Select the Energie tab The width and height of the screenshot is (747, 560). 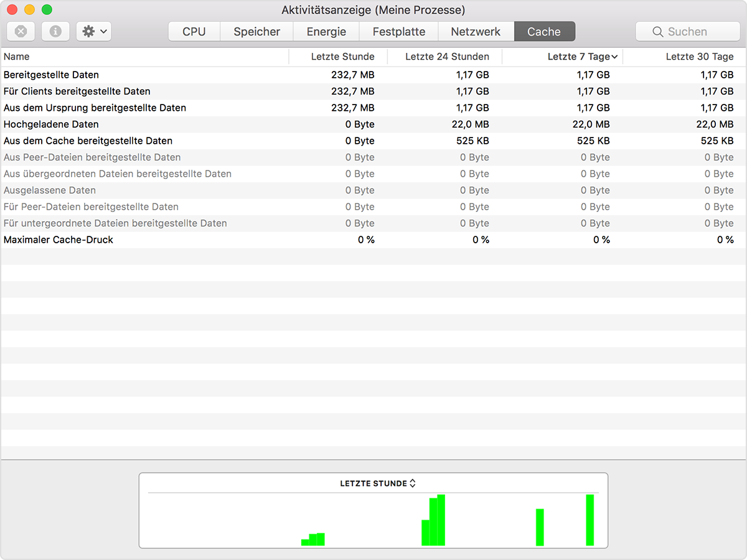tap(326, 32)
